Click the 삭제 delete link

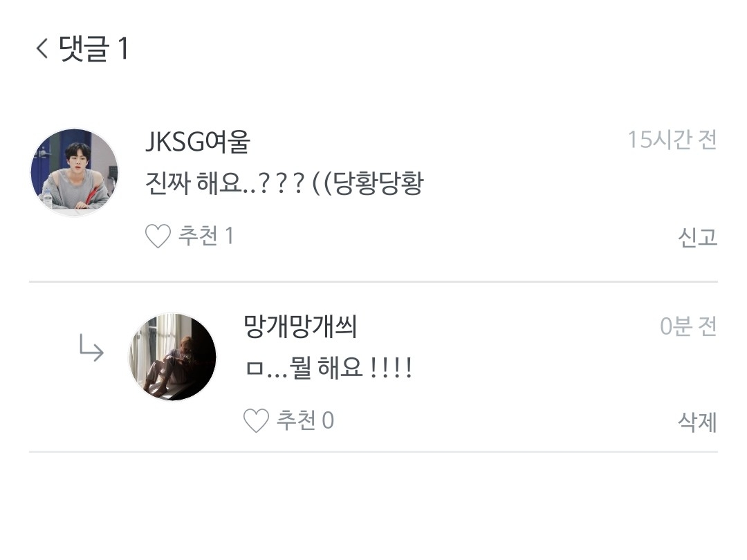pos(697,422)
